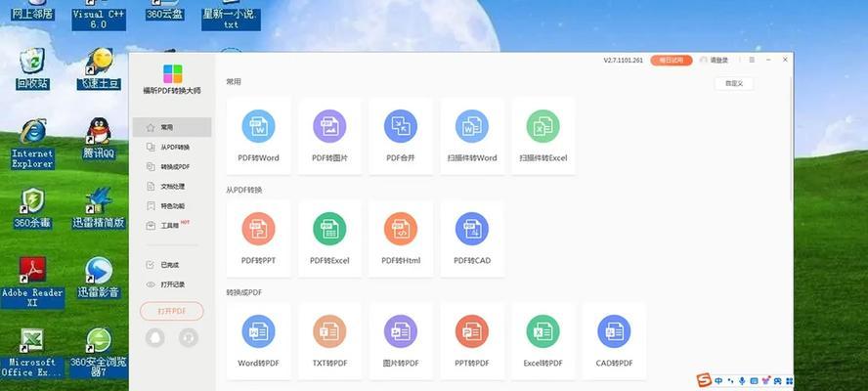Click the Sogou skin shirt icon
The width and height of the screenshot is (868, 391).
point(766,381)
